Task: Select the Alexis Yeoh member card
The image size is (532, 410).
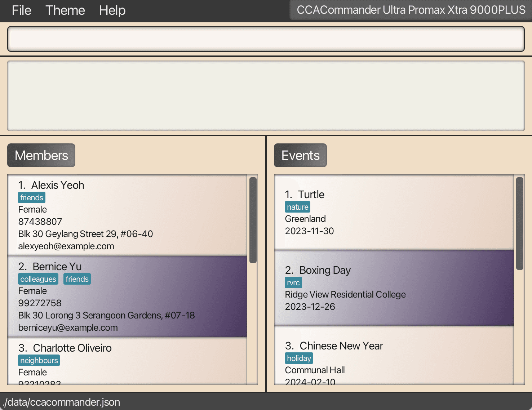Action: click(x=127, y=215)
